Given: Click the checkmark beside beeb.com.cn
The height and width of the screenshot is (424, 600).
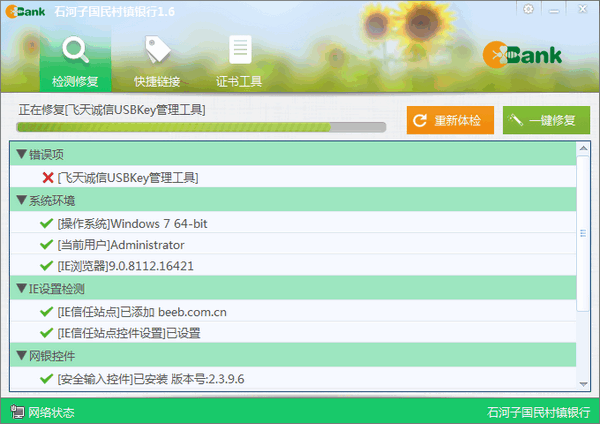Looking at the screenshot, I should click(47, 311).
